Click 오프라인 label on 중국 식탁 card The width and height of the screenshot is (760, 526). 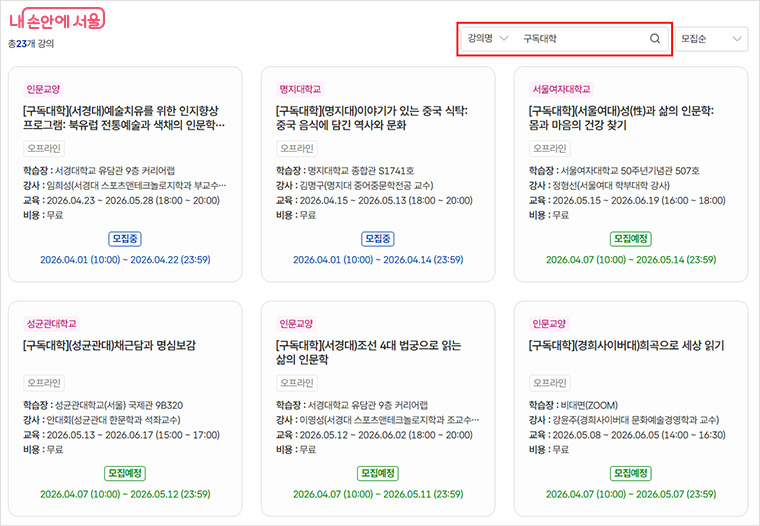point(297,148)
